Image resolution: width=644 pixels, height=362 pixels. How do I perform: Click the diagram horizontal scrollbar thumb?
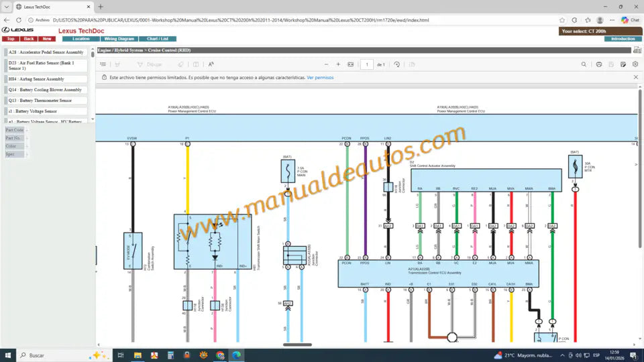[297, 345]
